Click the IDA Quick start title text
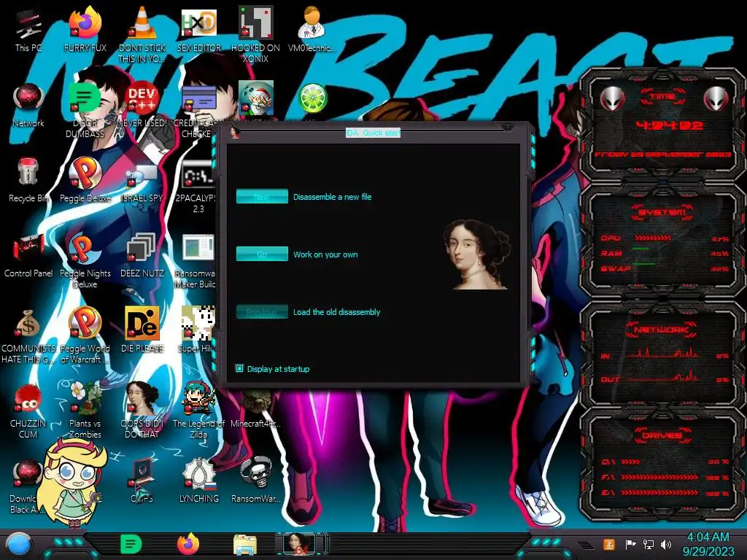 click(373, 133)
